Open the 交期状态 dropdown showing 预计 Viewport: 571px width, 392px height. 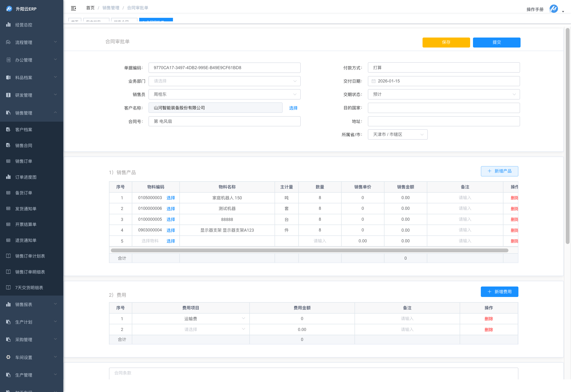tap(444, 94)
